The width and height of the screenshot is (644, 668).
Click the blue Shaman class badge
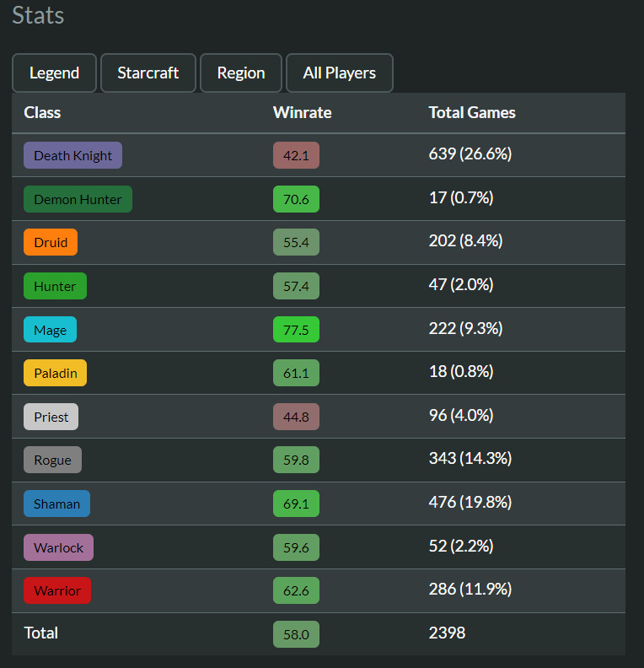coord(56,504)
